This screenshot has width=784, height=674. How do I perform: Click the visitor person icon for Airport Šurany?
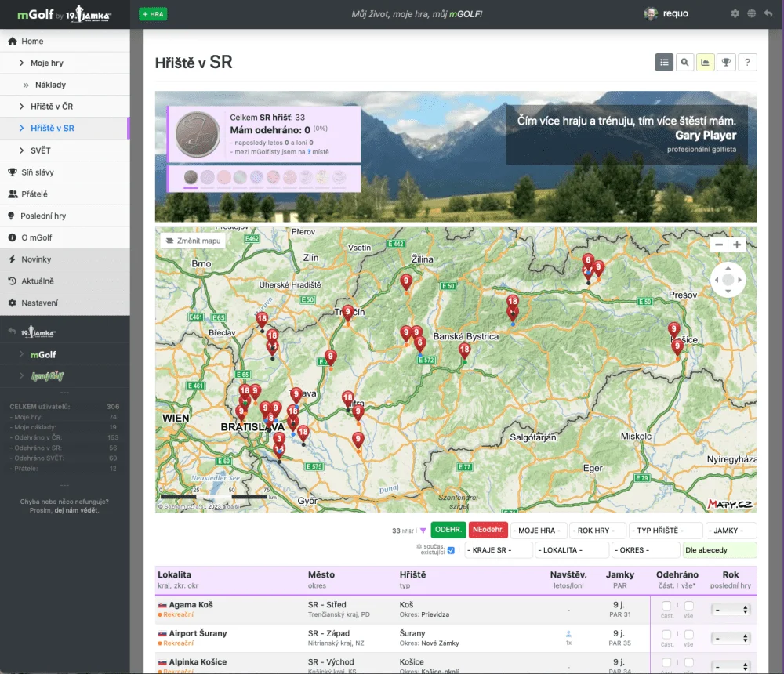tap(568, 634)
